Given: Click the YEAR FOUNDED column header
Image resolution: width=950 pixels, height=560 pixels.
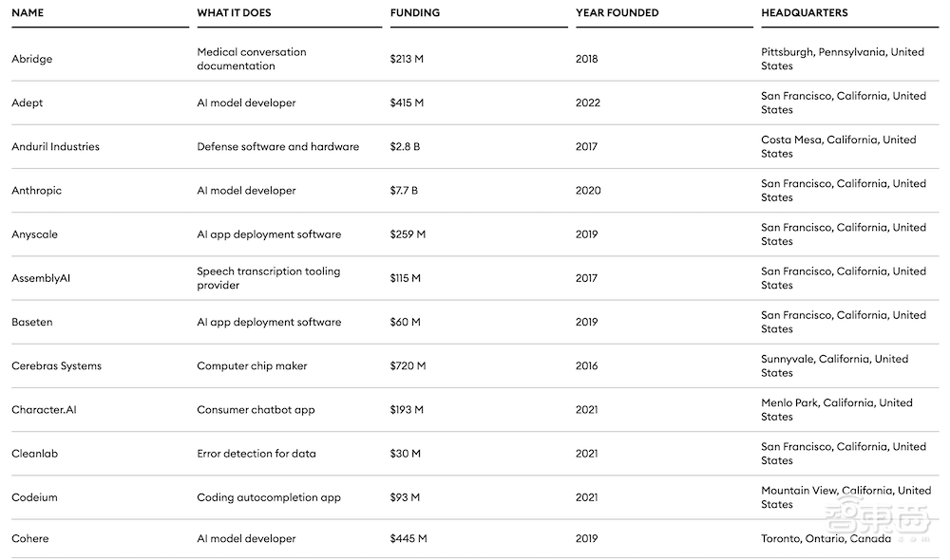Looking at the screenshot, I should (617, 13).
